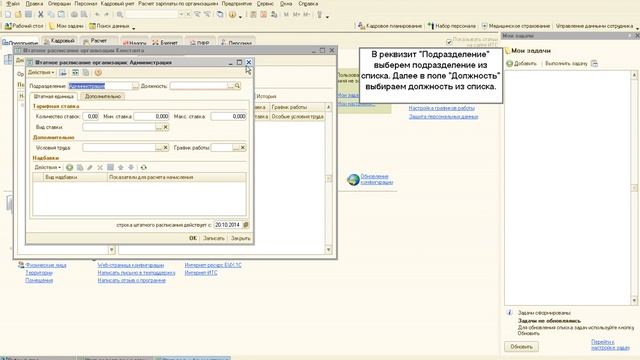Open the Кадровый учет menu

[118, 4]
